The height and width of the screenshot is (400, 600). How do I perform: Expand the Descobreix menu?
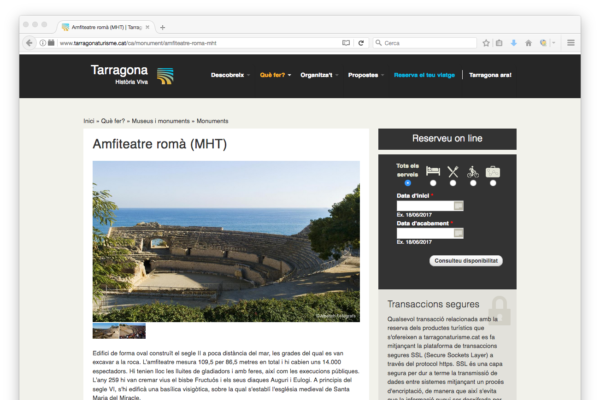[229, 75]
